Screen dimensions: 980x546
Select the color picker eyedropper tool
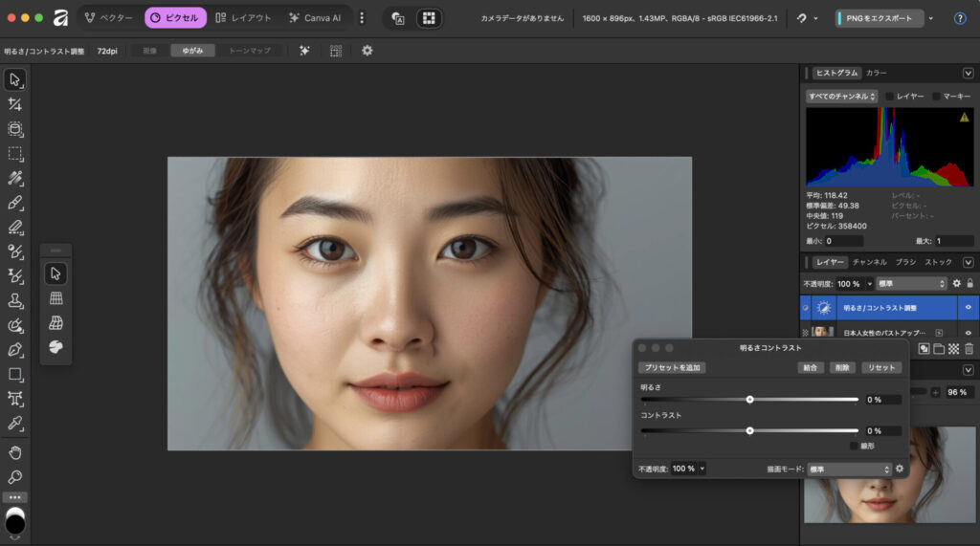click(14, 424)
